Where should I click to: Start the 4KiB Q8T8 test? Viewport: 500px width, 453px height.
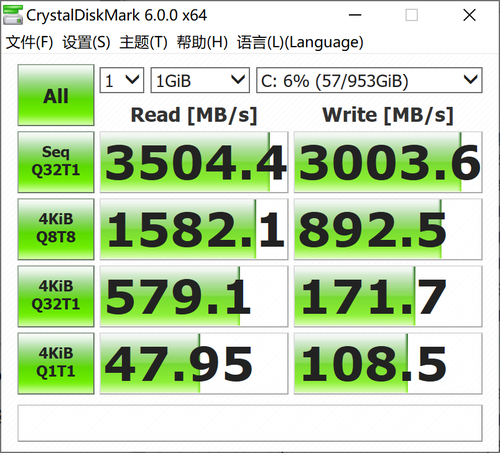(x=56, y=229)
